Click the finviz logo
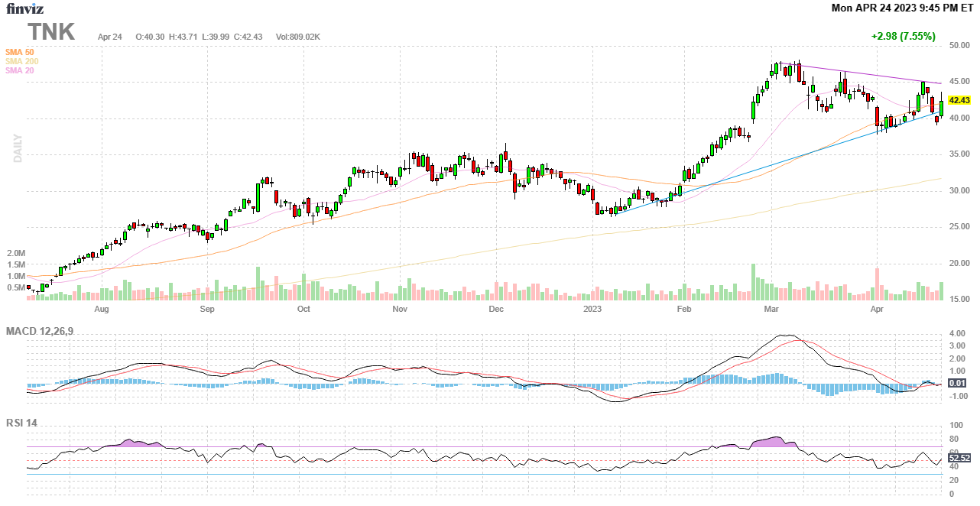The image size is (980, 506). coord(25,8)
